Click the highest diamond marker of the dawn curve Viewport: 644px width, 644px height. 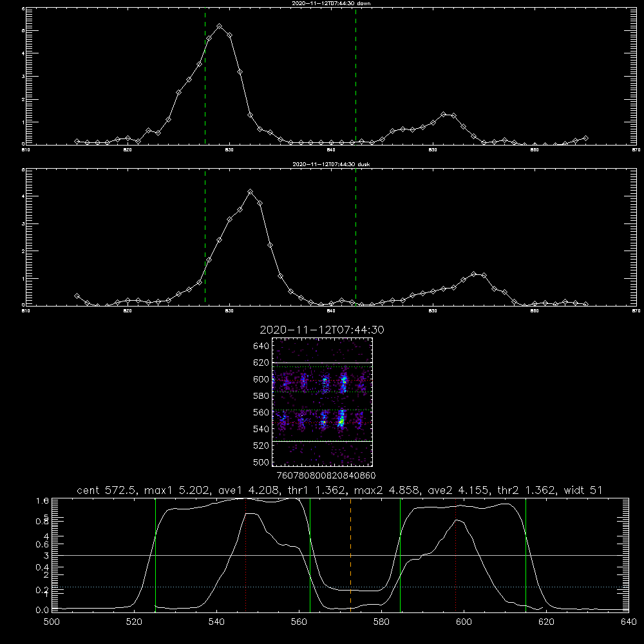220,26
